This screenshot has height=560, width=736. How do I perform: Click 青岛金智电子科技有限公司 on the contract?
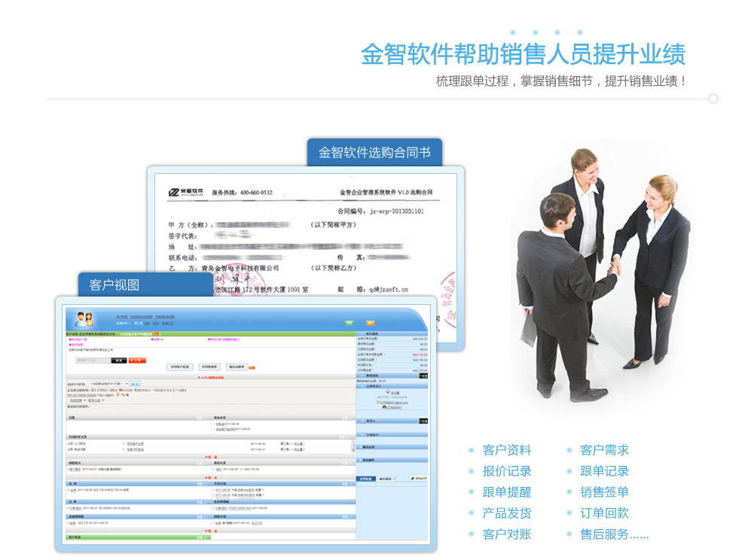click(x=240, y=268)
